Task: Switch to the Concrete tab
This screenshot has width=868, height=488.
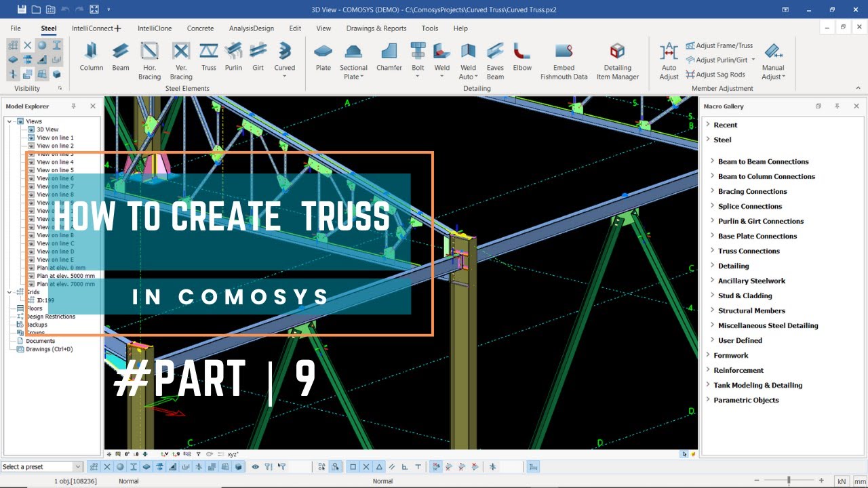Action: pyautogui.click(x=200, y=28)
